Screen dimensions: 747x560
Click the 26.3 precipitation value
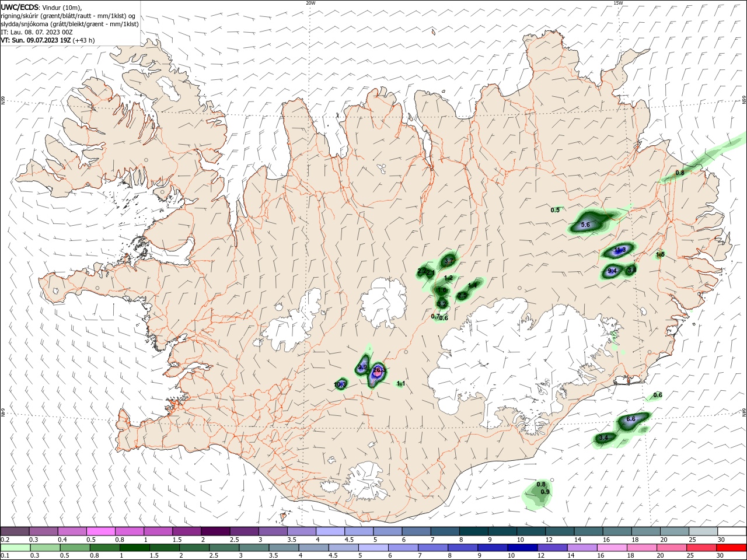click(379, 370)
